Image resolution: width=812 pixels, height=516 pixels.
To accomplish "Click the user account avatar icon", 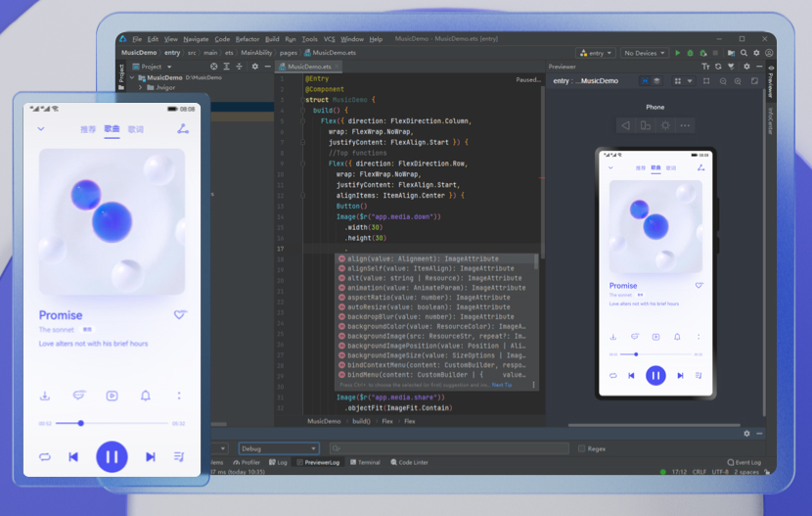I will (x=769, y=53).
